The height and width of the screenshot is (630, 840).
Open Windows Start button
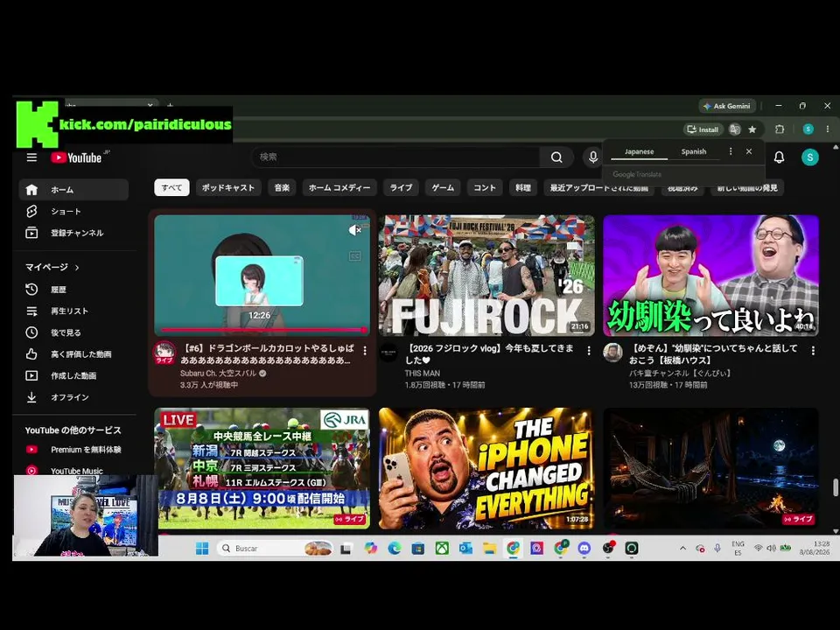coord(202,548)
